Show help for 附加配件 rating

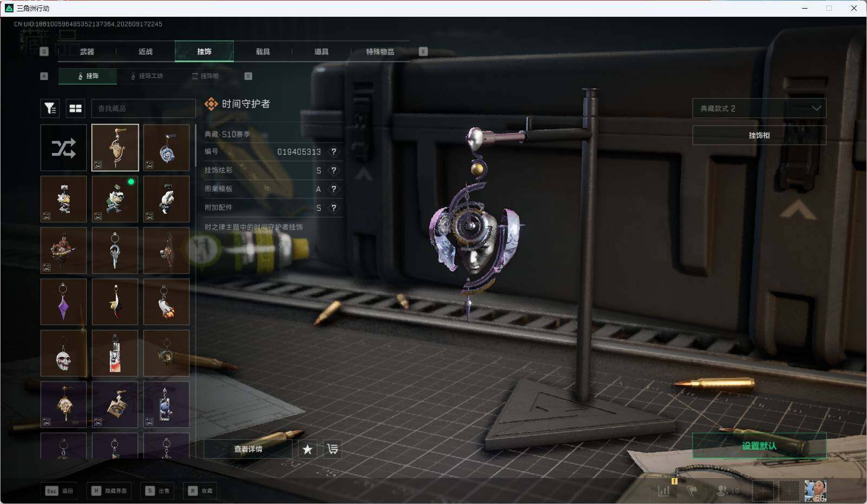334,208
